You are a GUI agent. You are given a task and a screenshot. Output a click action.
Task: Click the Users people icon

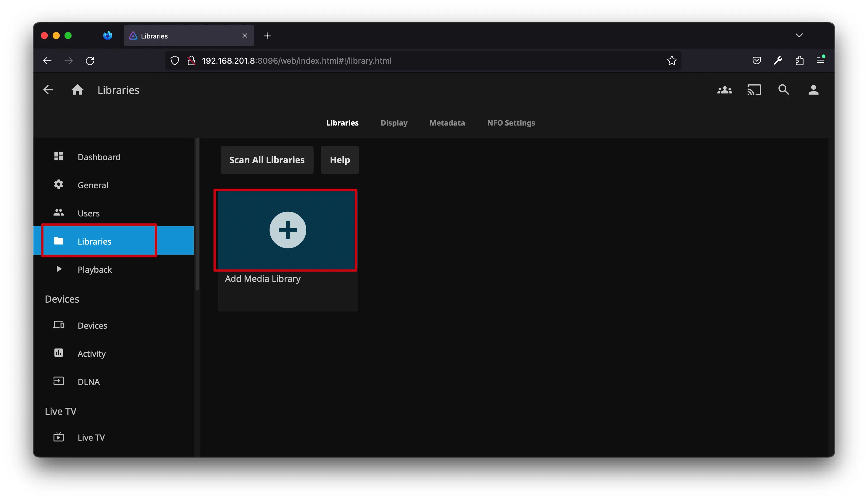[59, 213]
